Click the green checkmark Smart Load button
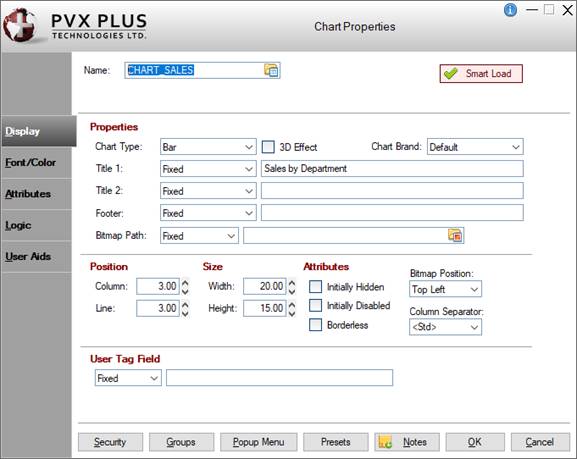Image resolution: width=577 pixels, height=459 pixels. pyautogui.click(x=481, y=74)
